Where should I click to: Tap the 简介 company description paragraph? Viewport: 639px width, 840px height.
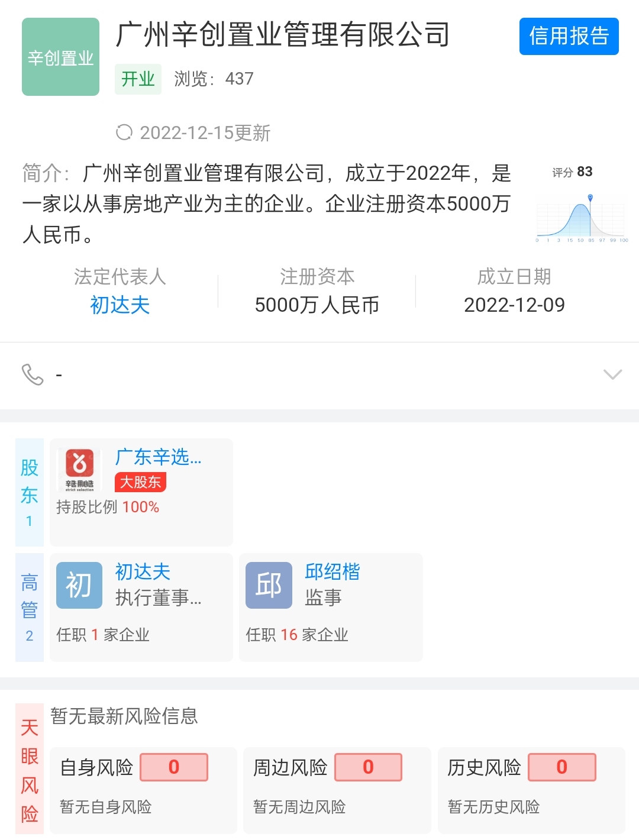tap(267, 204)
